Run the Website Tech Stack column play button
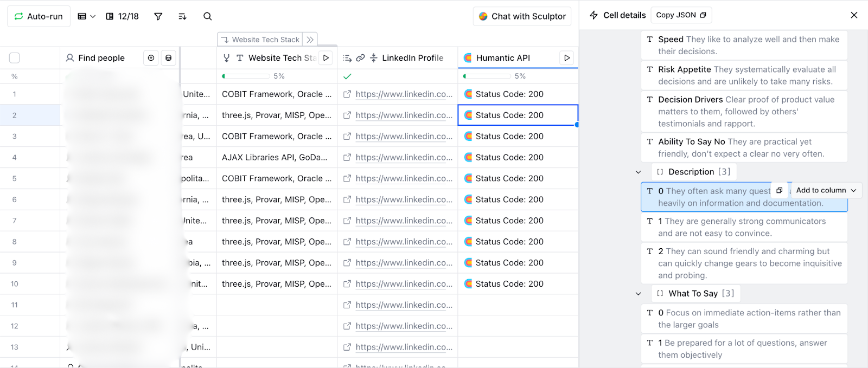 point(326,57)
